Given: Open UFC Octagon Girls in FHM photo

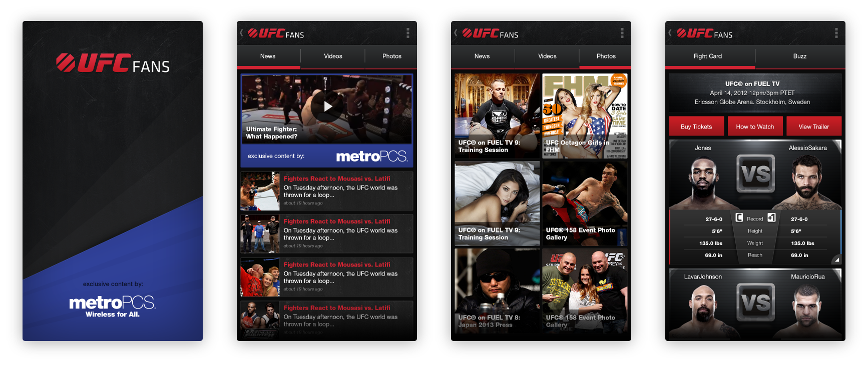Looking at the screenshot, I should 585,116.
